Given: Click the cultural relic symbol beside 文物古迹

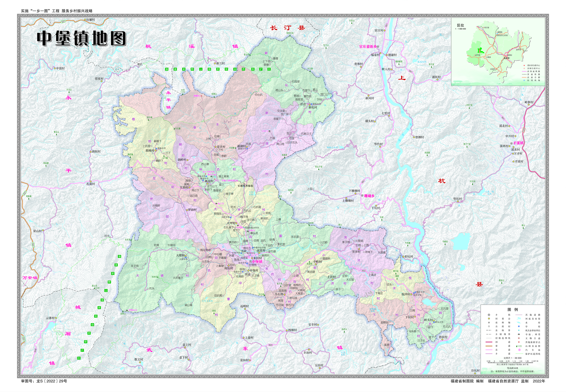Looking at the screenshot, I should point(519,338).
